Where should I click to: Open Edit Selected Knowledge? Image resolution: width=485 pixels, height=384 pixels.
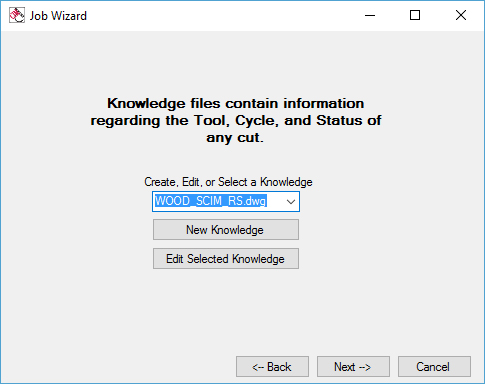[x=226, y=259]
